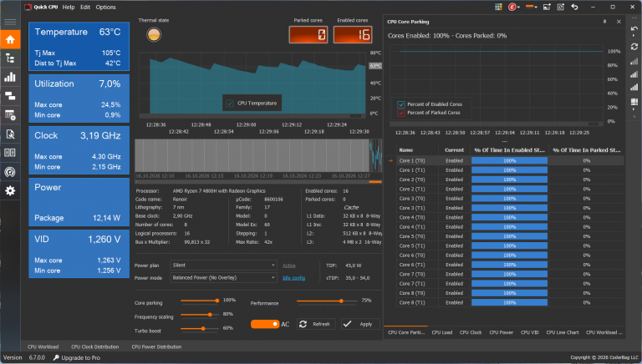Open the Options menu

click(x=105, y=7)
